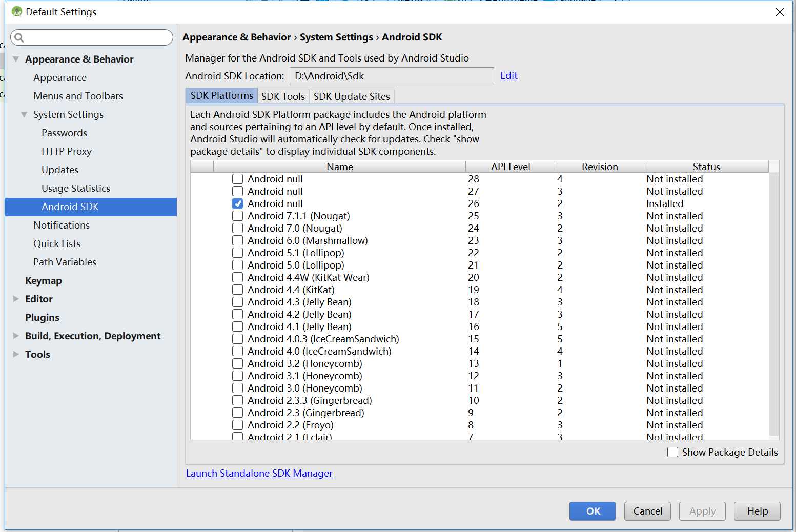The image size is (796, 532).
Task: Uncheck the Android null API 26 checkbox
Action: (237, 203)
